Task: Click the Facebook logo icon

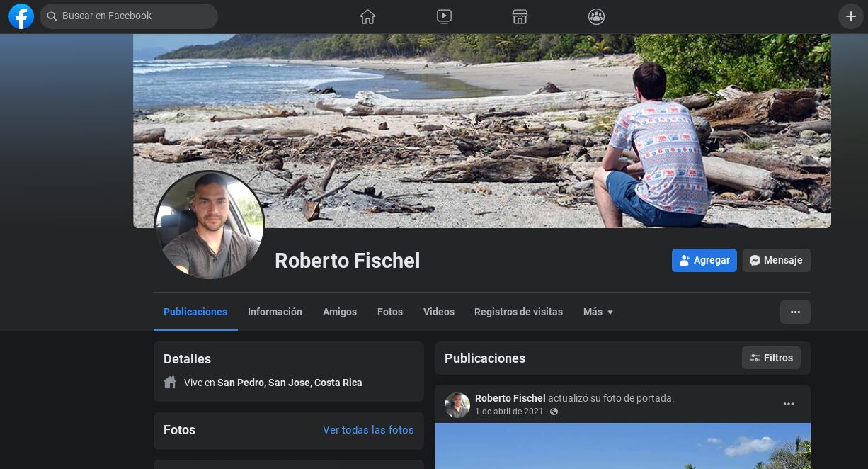Action: tap(21, 16)
